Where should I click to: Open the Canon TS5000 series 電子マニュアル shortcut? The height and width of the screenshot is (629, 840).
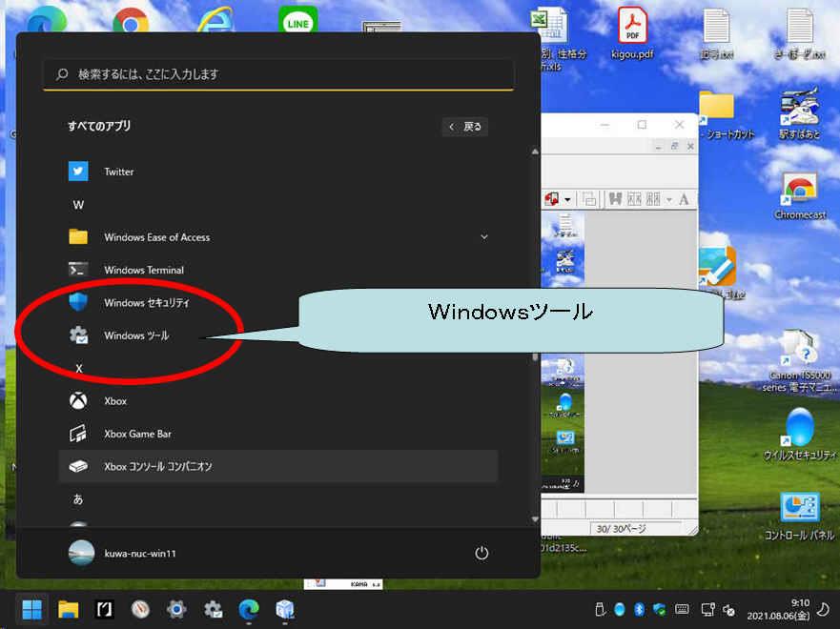point(800,361)
